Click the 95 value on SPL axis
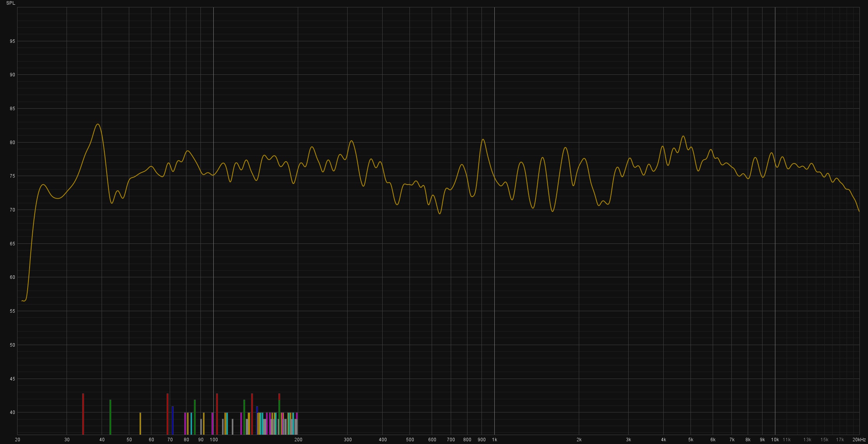The width and height of the screenshot is (868, 444). tap(12, 41)
